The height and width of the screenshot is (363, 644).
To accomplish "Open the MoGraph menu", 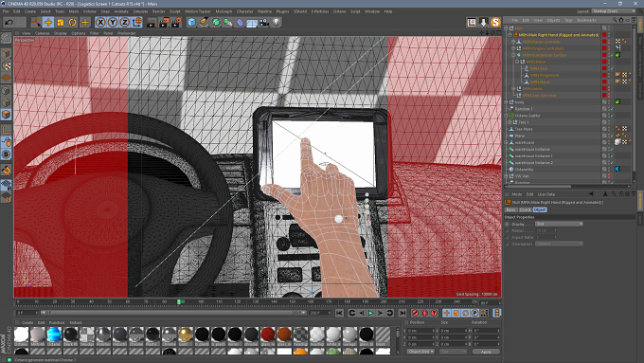I will [x=224, y=11].
